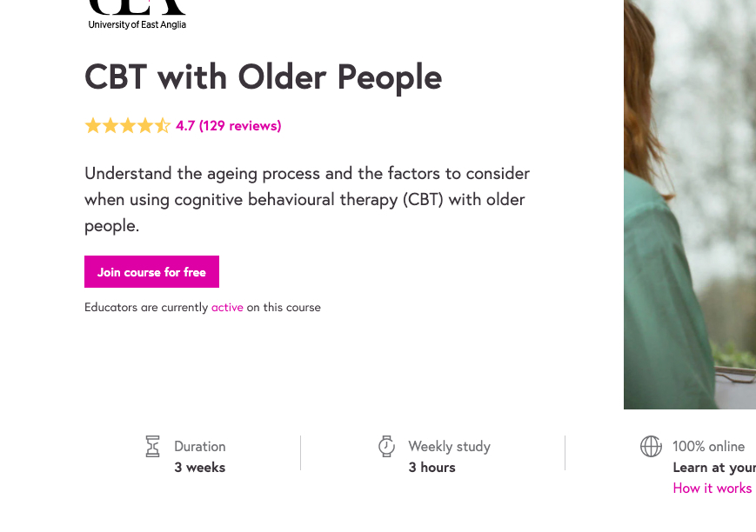756x532 pixels.
Task: Click the University of East Anglia logo
Action: [137, 15]
